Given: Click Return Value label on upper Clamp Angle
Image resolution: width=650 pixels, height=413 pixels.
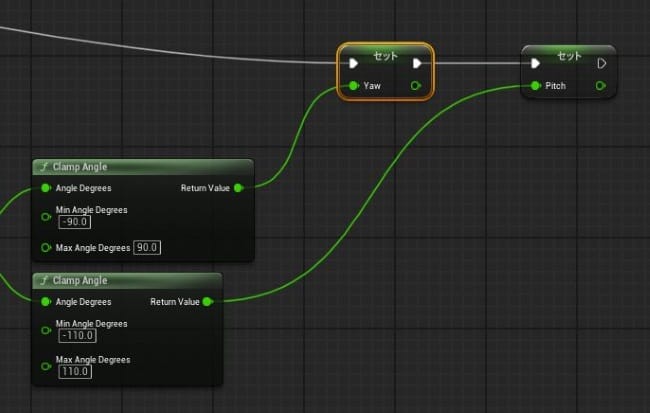Looking at the screenshot, I should click(205, 188).
